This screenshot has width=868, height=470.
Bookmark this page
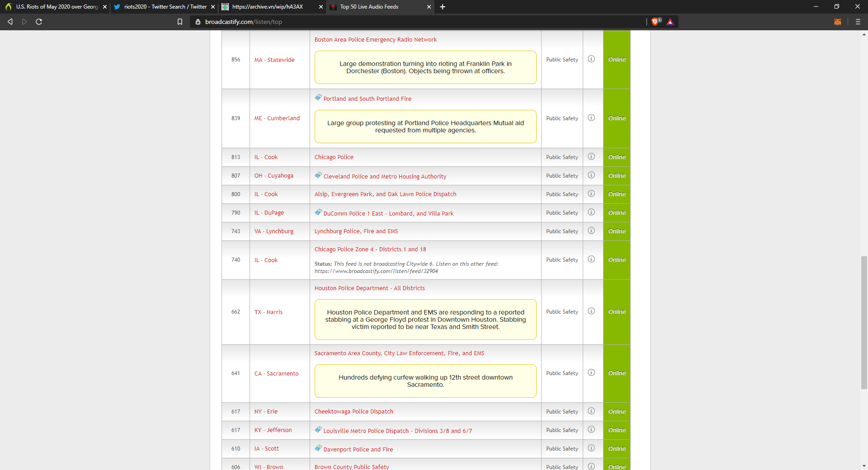point(180,22)
